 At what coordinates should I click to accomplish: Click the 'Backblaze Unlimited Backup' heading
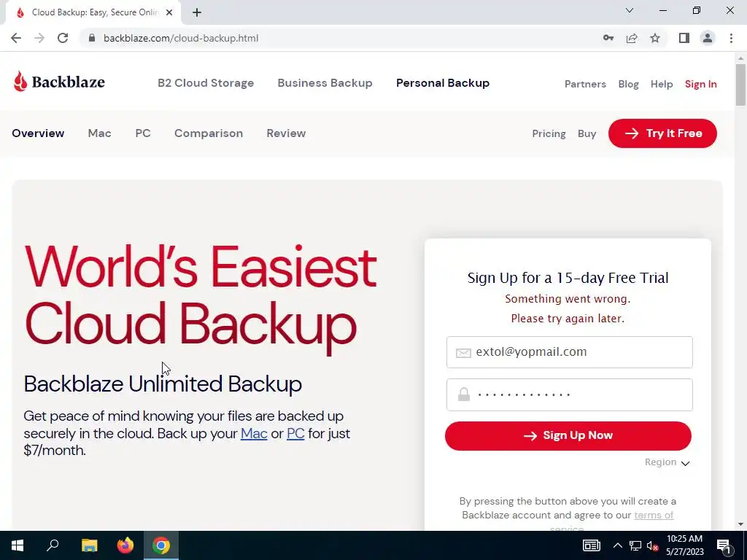pos(163,384)
